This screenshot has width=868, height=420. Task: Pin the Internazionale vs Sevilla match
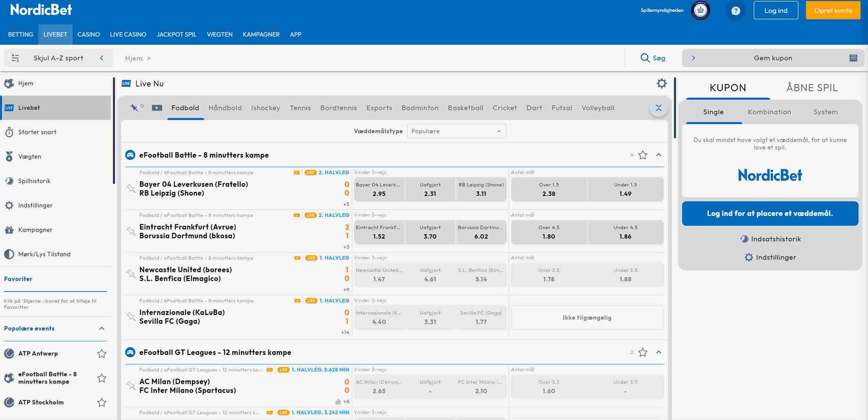tap(131, 316)
